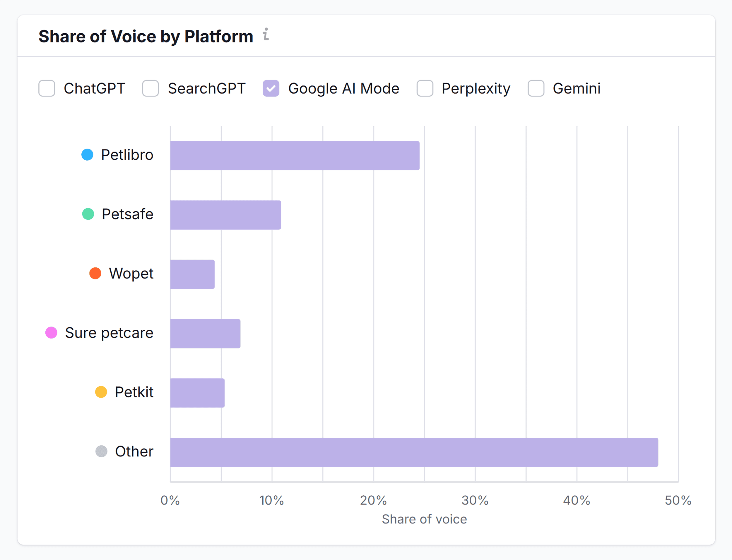The height and width of the screenshot is (560, 732).
Task: Enable the Perplexity checkbox
Action: pyautogui.click(x=425, y=88)
